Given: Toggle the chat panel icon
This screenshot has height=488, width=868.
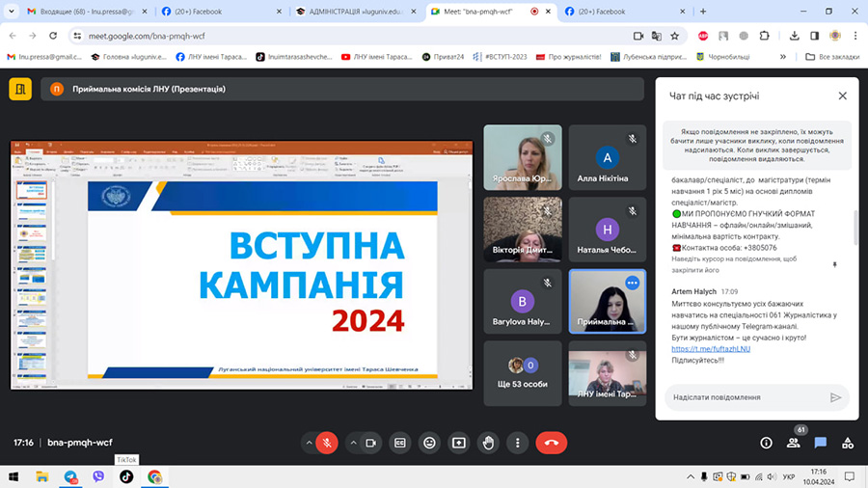Looking at the screenshot, I should (821, 443).
